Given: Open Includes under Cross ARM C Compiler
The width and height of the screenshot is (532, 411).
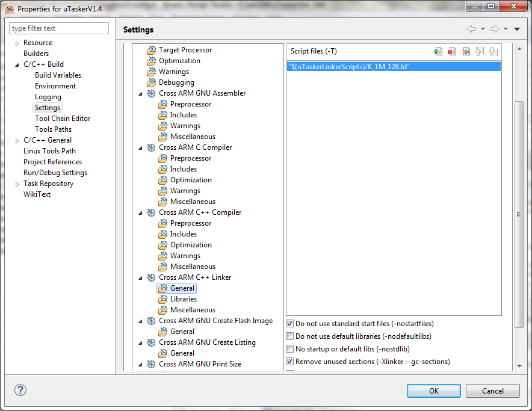Looking at the screenshot, I should 183,169.
